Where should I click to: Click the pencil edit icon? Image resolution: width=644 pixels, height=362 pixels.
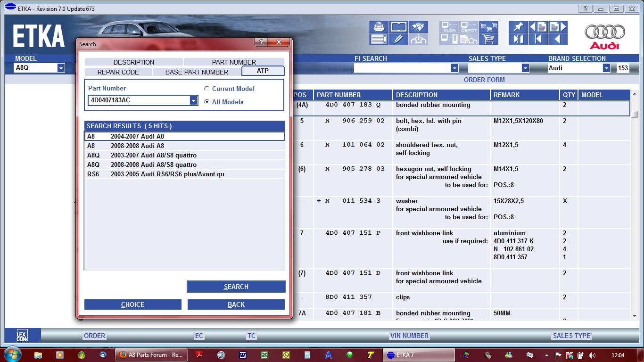pos(398,40)
